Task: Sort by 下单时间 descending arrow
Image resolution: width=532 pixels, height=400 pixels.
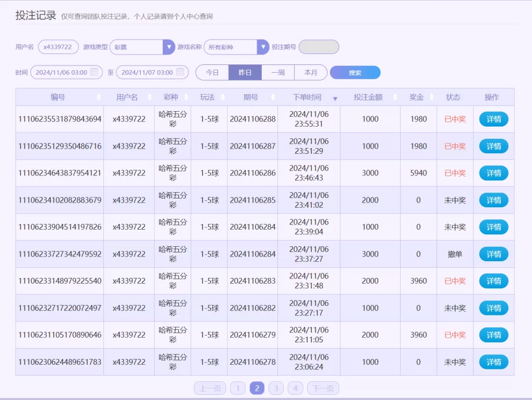Action: [x=335, y=99]
